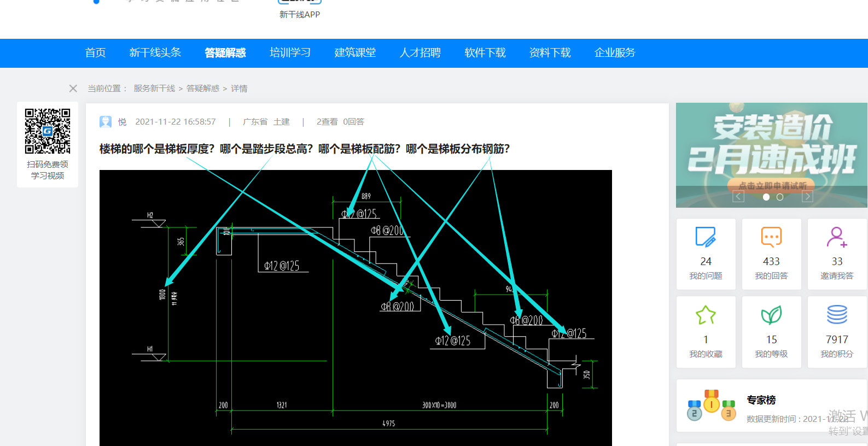Go to 新干线头条 section
868x446 pixels.
[x=155, y=52]
